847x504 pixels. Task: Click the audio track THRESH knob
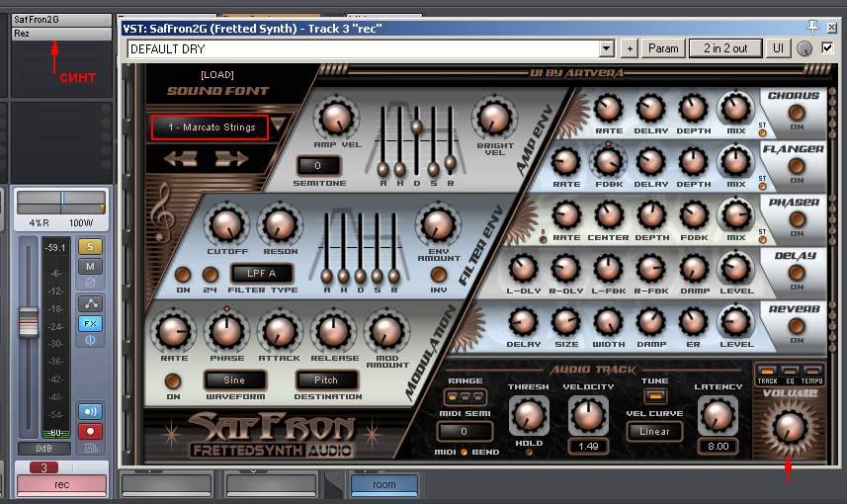click(x=529, y=415)
